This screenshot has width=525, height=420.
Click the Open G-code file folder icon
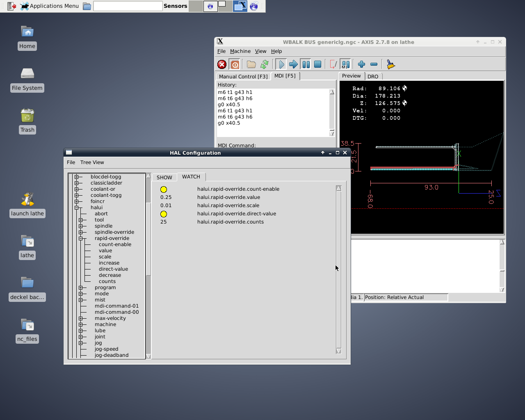click(251, 64)
